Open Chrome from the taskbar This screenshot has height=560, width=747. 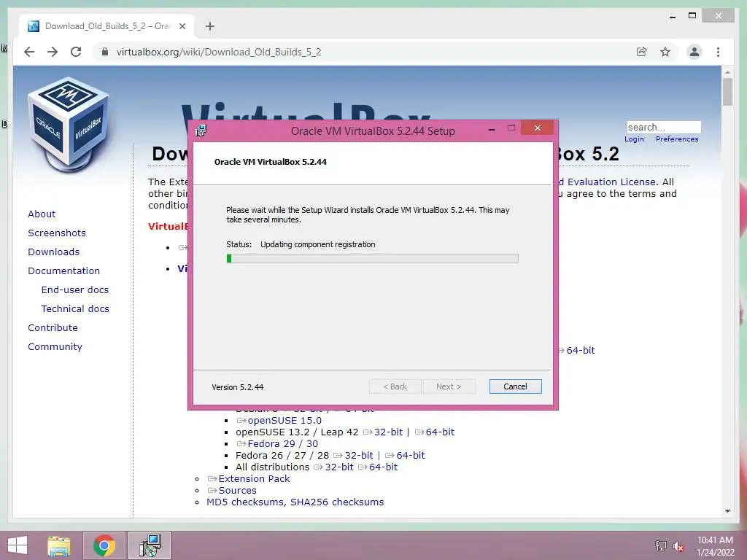pos(104,545)
